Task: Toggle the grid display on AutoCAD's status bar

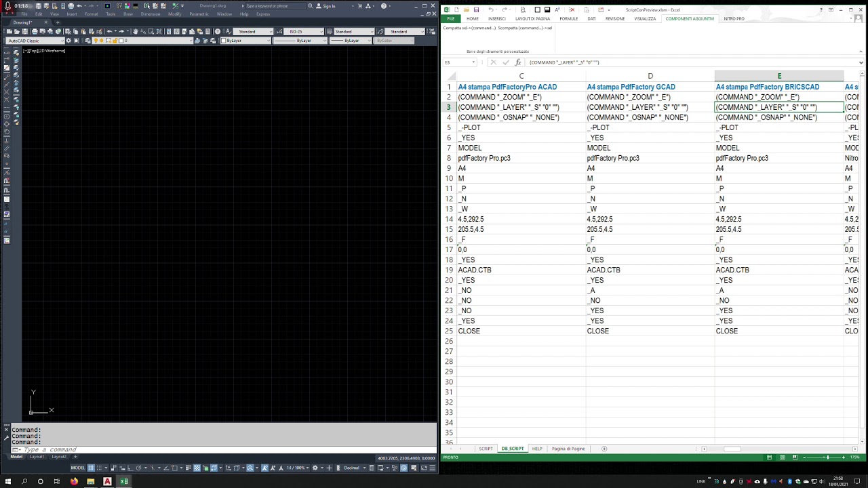Action: [91, 468]
